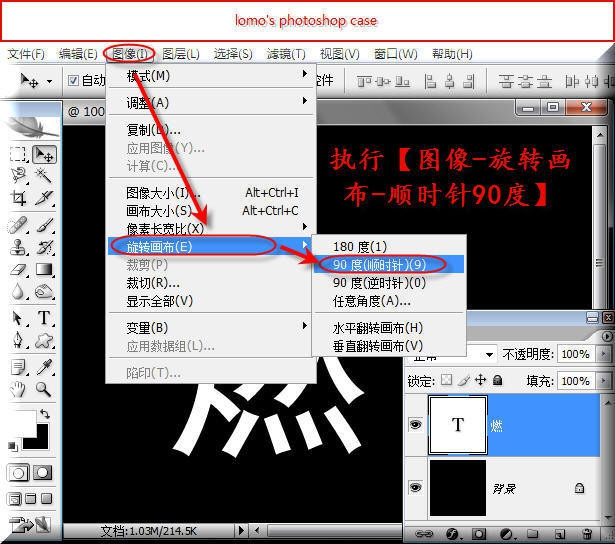
Task: Select the Slice tool
Action: pos(44,198)
